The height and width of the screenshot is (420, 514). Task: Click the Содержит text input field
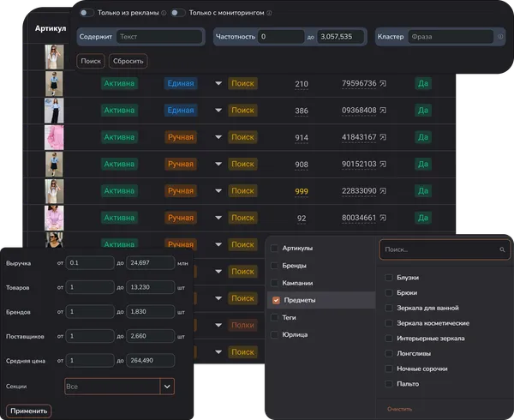pos(159,38)
